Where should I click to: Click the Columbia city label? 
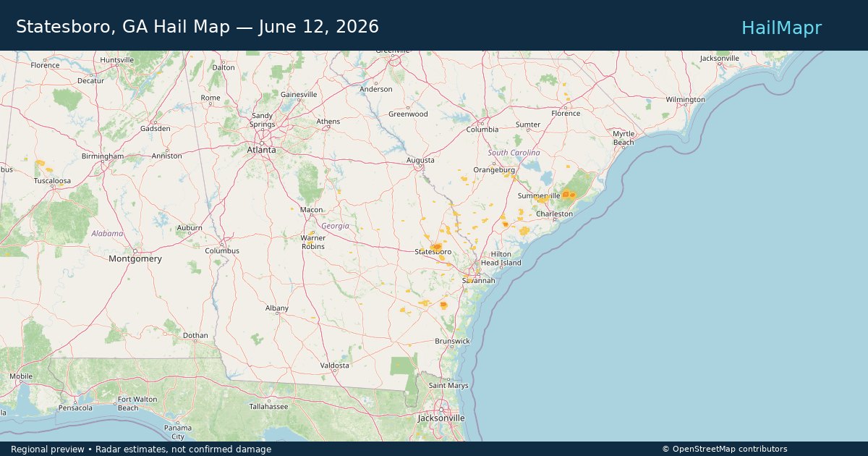pos(482,130)
